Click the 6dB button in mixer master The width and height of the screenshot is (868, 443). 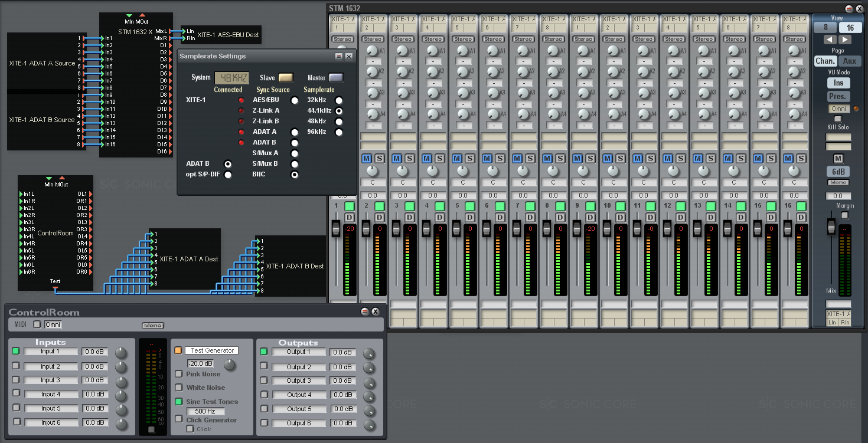[838, 172]
